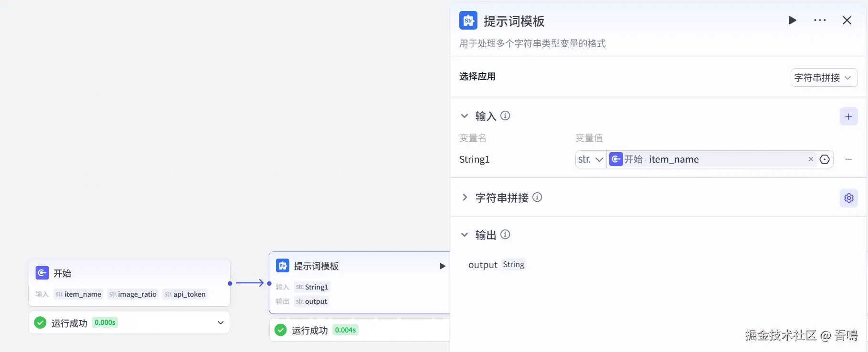The width and height of the screenshot is (868, 352).
Task: Expand the 开始 node run result
Action: [221, 323]
